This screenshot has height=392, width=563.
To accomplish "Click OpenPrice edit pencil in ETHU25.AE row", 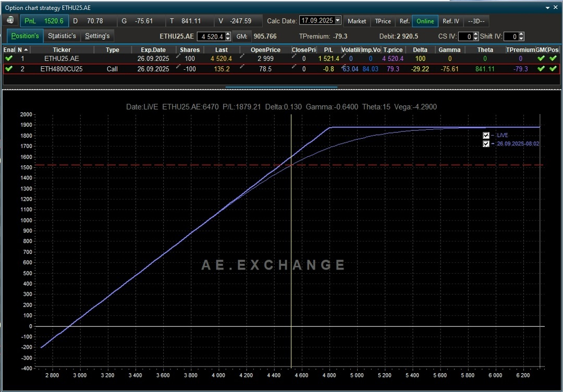I will [x=242, y=56].
